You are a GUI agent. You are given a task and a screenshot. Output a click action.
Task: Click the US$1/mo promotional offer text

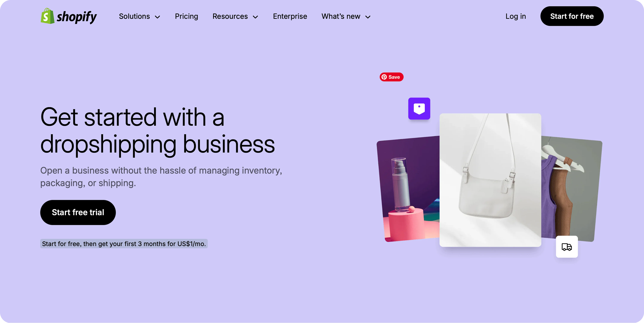tap(124, 244)
